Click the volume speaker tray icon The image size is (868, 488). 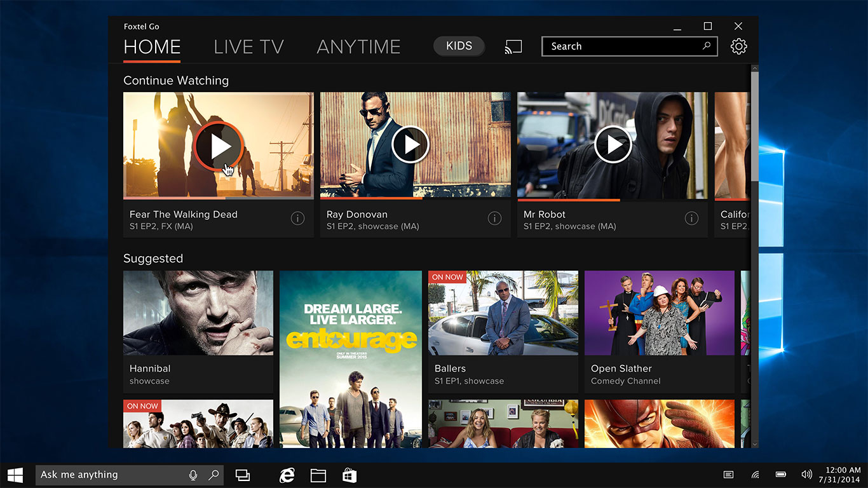(x=807, y=475)
